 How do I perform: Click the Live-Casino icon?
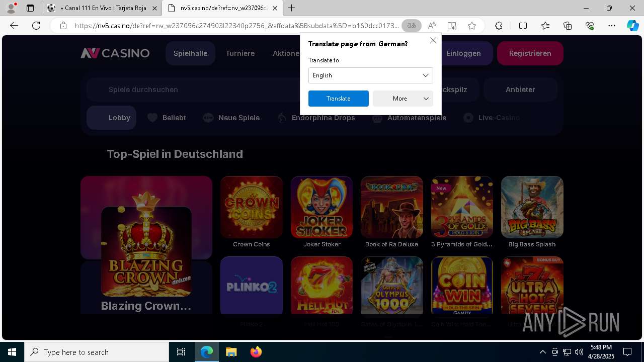tap(468, 118)
